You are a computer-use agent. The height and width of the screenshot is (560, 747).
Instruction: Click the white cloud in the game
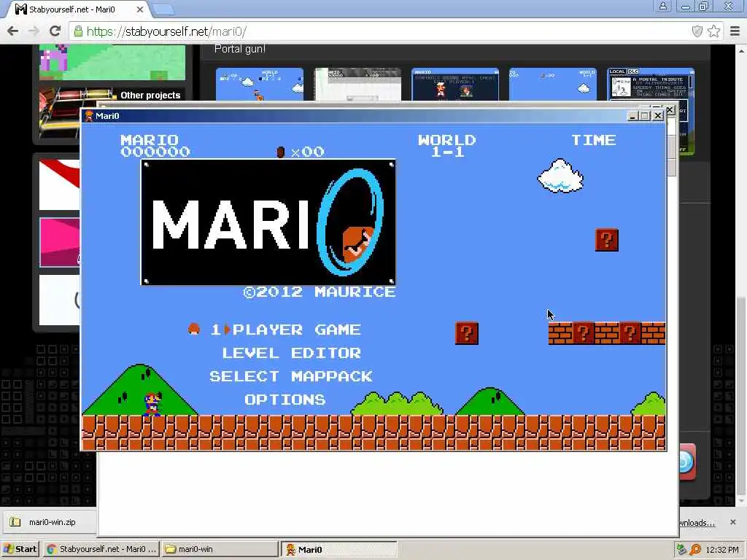[x=560, y=176]
